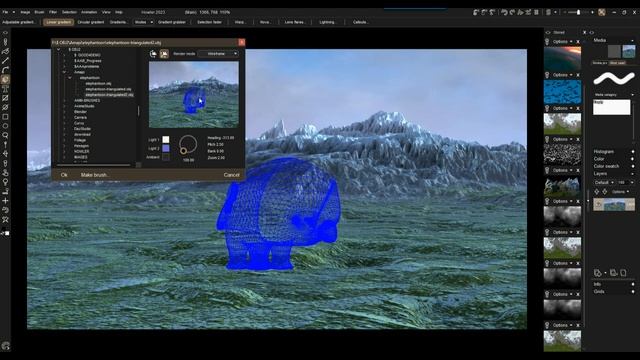Move layer up arrow icon
Image resolution: width=640 pixels, height=360 pixels.
597,191
